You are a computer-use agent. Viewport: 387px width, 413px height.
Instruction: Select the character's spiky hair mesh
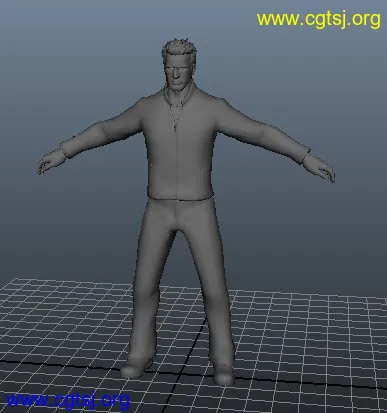click(x=179, y=49)
